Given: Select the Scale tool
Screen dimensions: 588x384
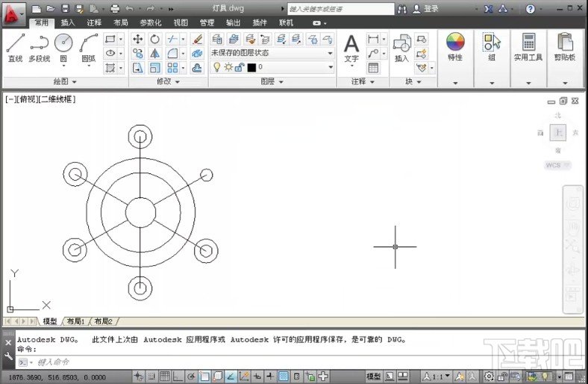Looking at the screenshot, I should point(155,68).
